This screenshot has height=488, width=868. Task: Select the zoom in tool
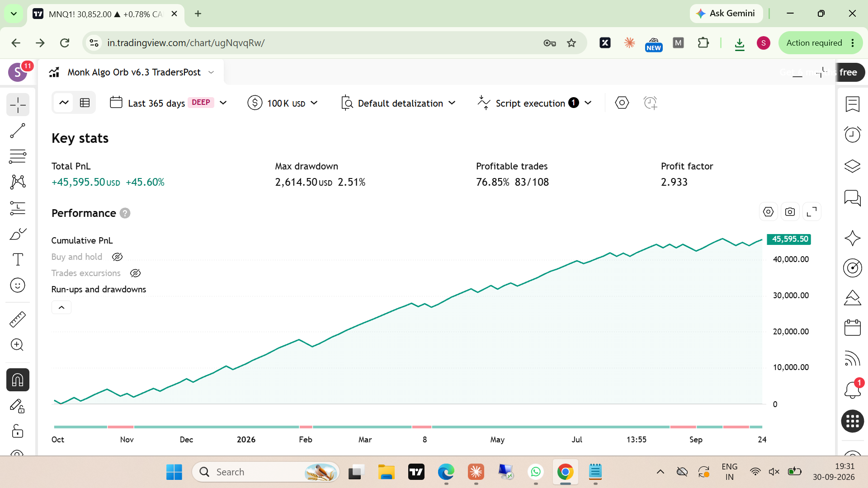click(x=18, y=345)
